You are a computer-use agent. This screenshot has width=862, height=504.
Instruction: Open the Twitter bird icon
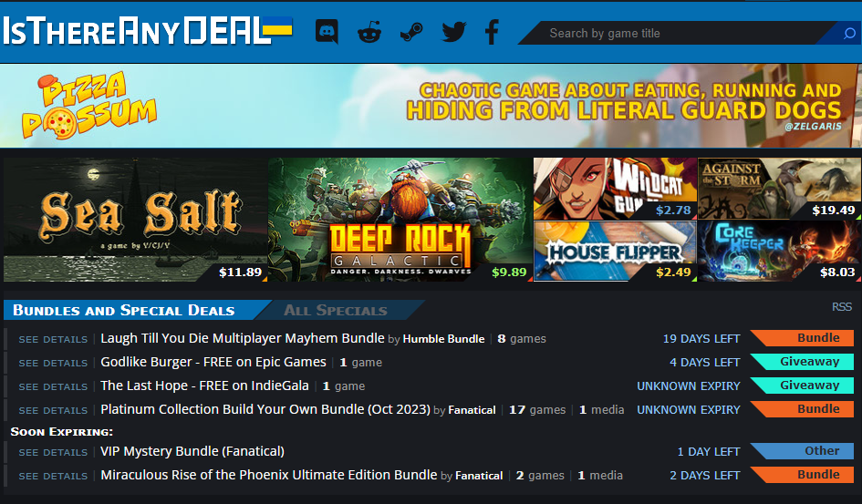[x=454, y=32]
